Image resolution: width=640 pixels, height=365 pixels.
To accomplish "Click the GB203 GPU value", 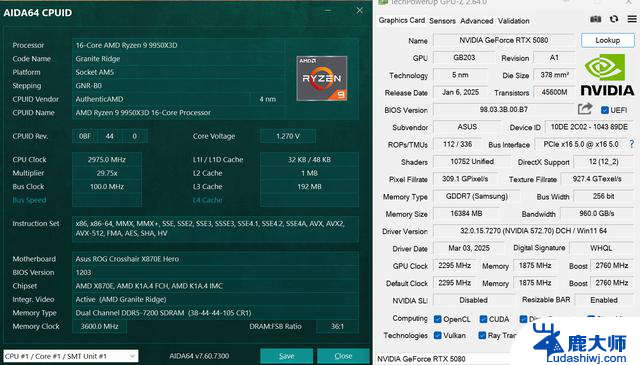I will click(464, 58).
